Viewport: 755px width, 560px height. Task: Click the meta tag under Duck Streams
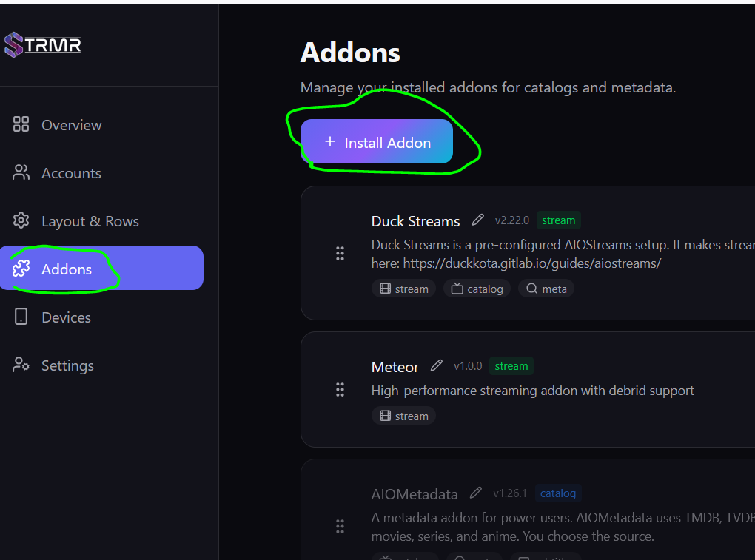pos(546,289)
